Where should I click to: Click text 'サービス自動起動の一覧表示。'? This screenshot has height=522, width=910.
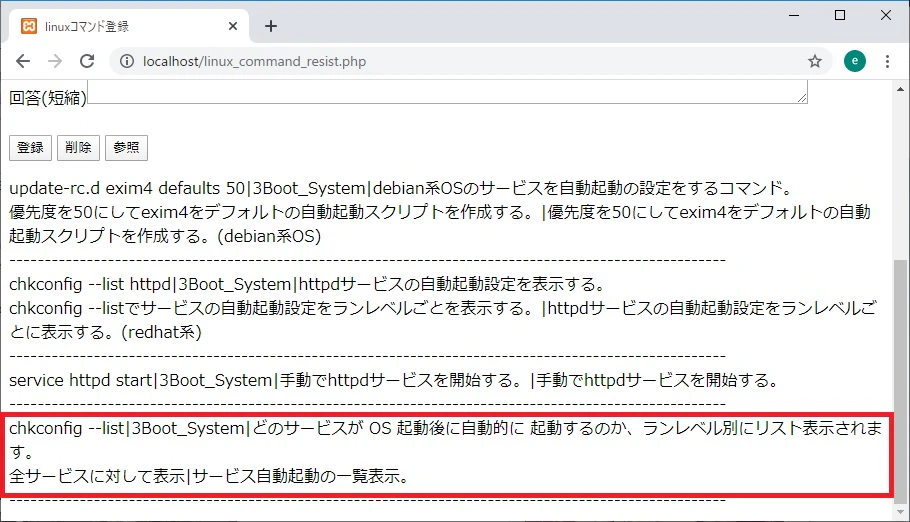point(300,476)
